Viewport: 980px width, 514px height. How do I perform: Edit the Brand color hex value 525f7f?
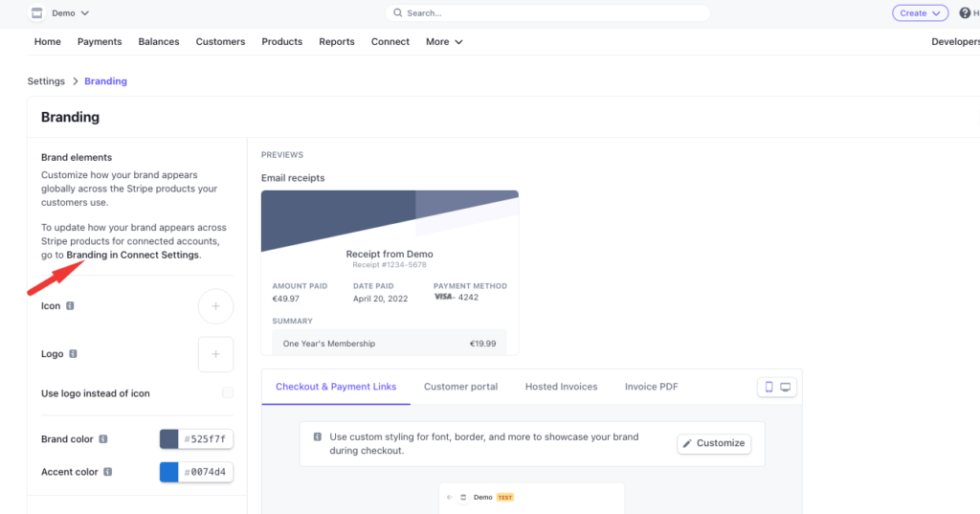tap(206, 439)
